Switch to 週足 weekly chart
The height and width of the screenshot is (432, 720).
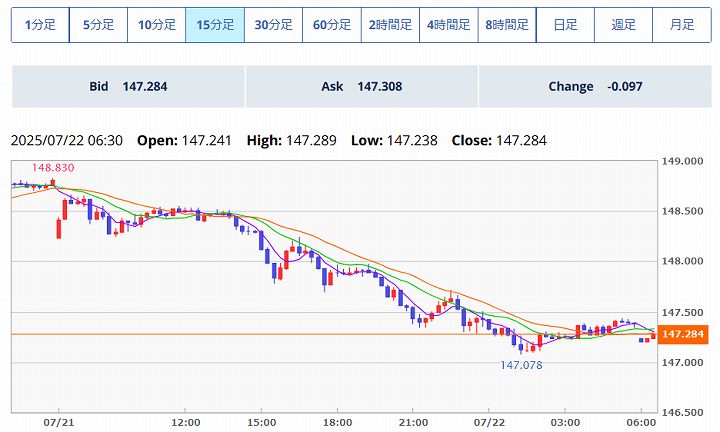tap(624, 25)
